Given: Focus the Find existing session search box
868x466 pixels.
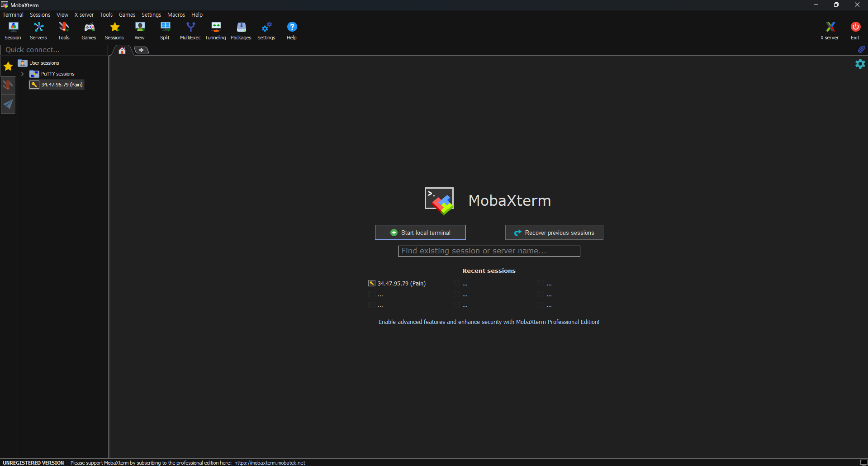Looking at the screenshot, I should [489, 251].
